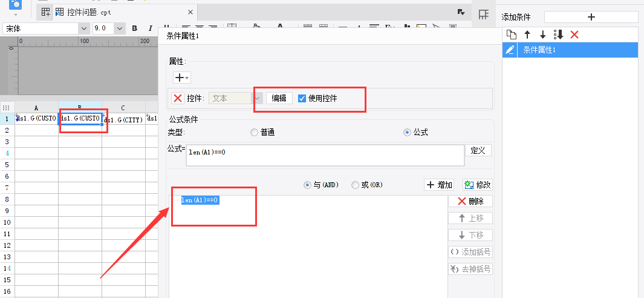Click into the formula input field
The height and width of the screenshot is (298, 644).
[x=325, y=155]
